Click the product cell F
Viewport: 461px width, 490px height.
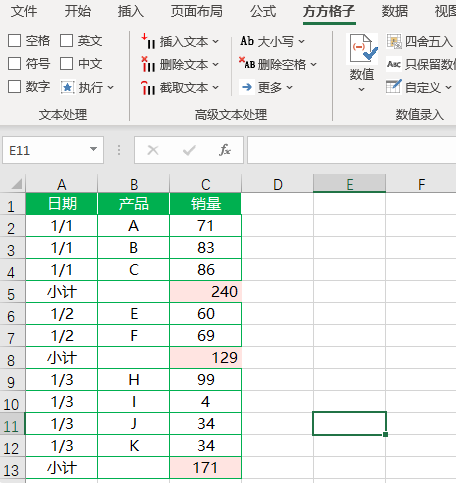134,336
